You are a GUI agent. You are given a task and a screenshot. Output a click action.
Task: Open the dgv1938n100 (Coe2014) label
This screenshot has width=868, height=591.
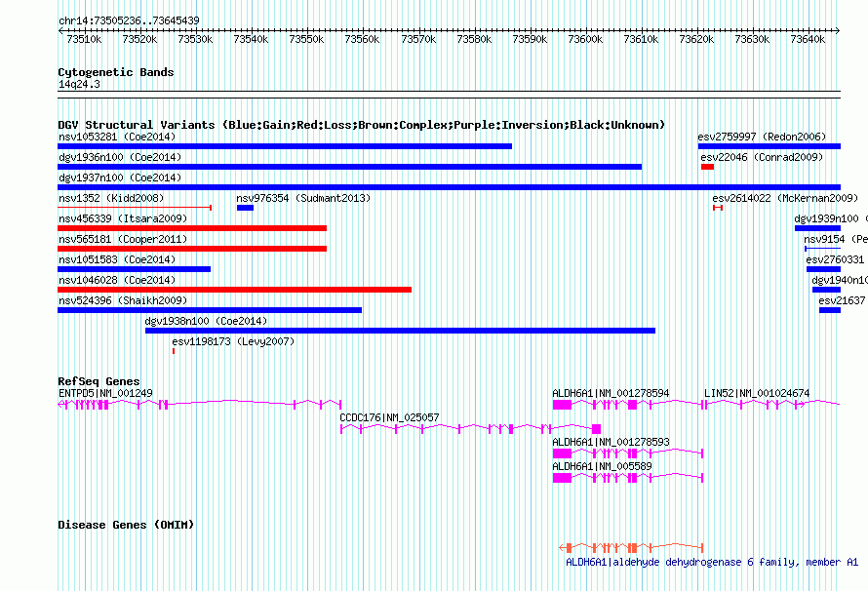(x=206, y=321)
